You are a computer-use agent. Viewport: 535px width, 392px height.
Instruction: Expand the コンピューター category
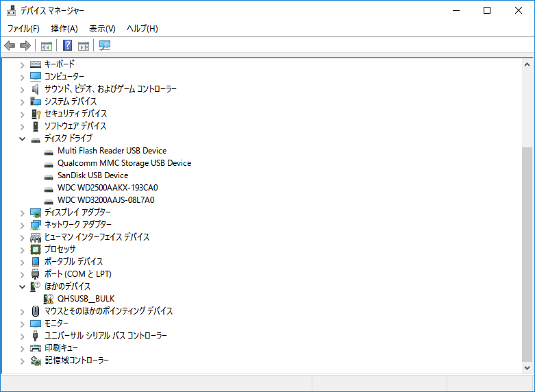point(22,77)
